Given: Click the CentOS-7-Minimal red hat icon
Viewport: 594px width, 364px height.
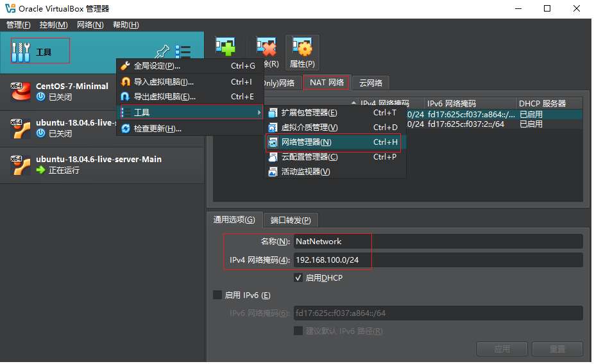Looking at the screenshot, I should pyautogui.click(x=21, y=92).
